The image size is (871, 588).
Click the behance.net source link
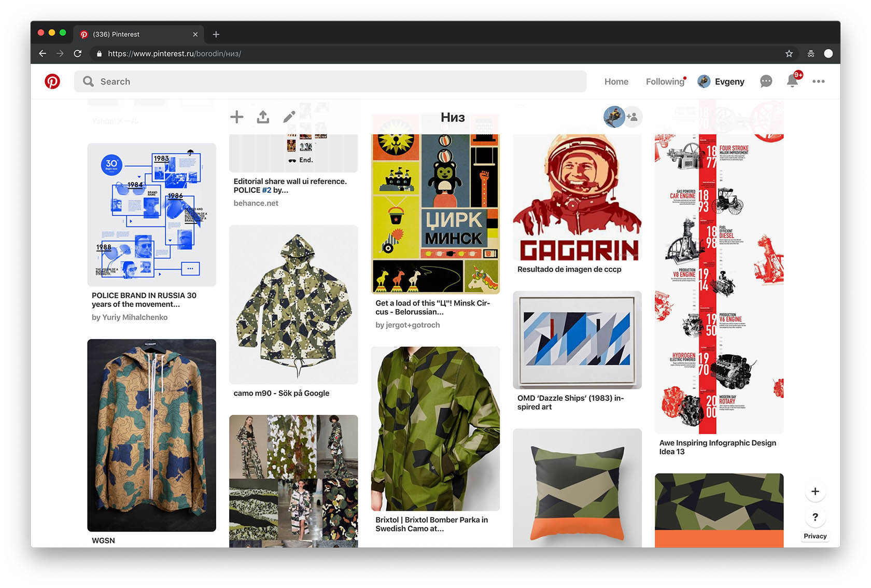pos(256,203)
